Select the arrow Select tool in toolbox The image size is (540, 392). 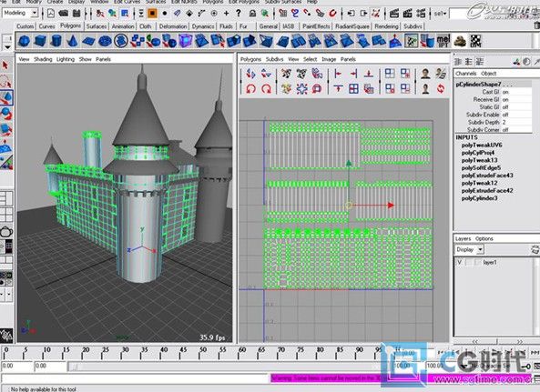pos(5,65)
